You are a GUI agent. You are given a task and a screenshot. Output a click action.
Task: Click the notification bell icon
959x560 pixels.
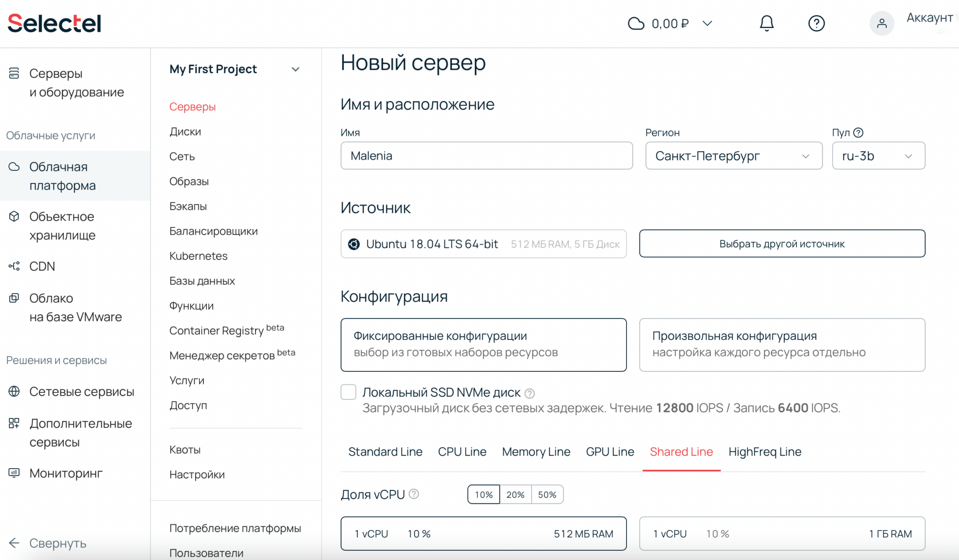[x=766, y=23]
